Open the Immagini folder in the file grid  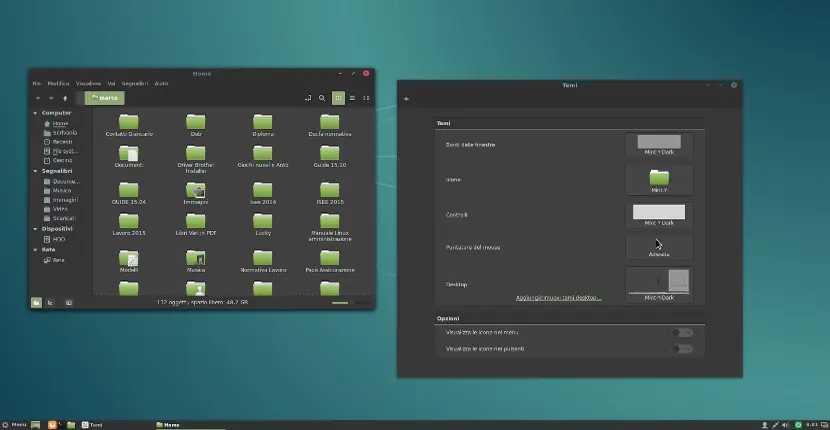196,191
